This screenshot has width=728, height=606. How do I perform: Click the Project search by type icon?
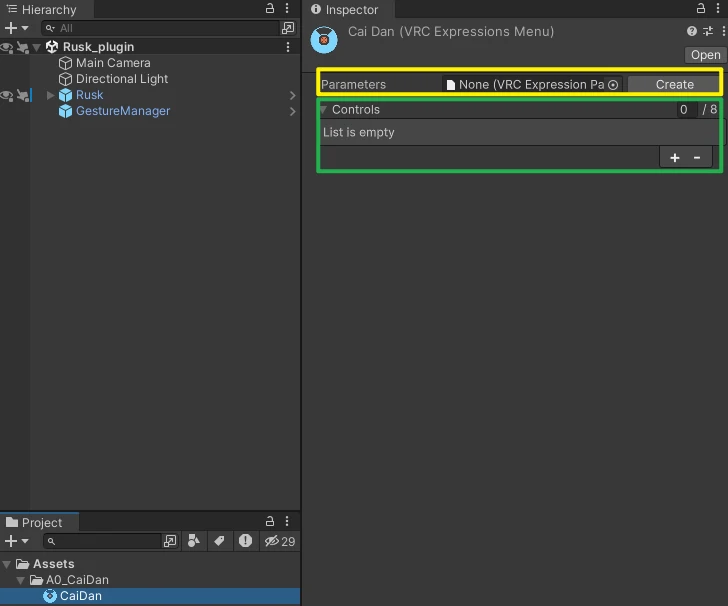point(195,541)
